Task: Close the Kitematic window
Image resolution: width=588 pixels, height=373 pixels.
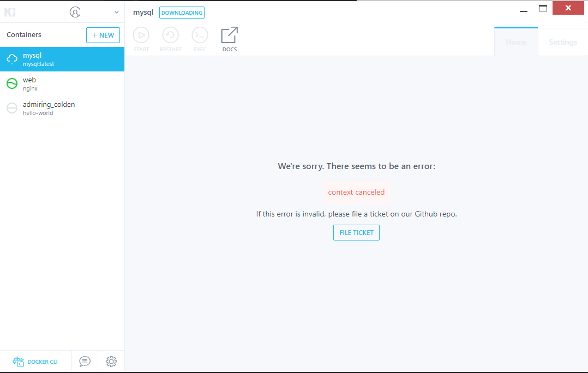Action: tap(568, 8)
